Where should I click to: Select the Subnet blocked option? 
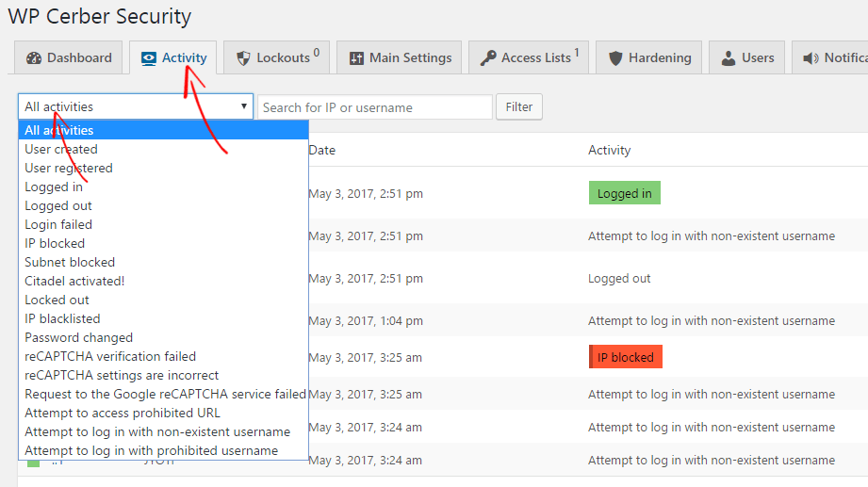163,262
